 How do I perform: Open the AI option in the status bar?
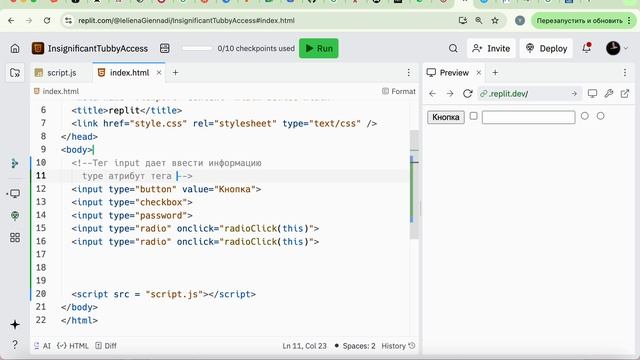pyautogui.click(x=42, y=346)
